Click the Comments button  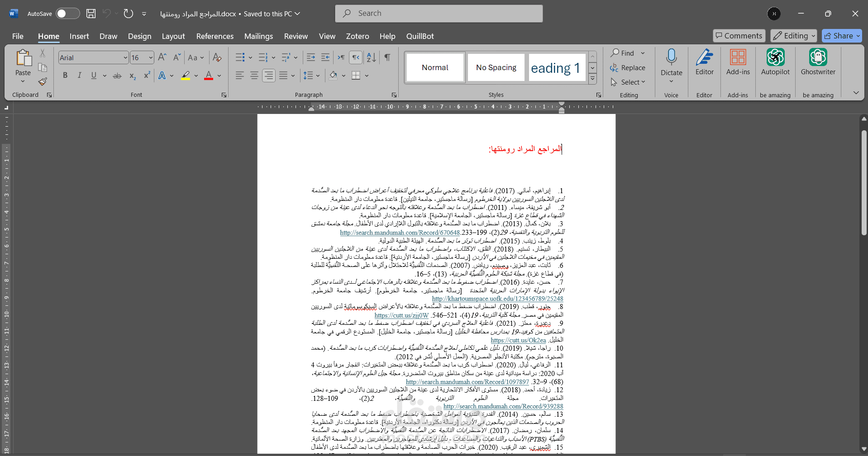(x=739, y=36)
